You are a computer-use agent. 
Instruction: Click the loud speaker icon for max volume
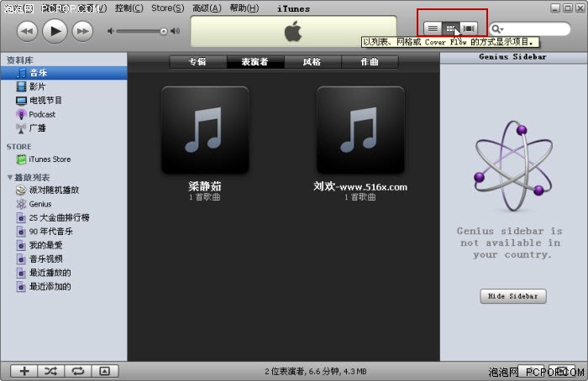175,31
